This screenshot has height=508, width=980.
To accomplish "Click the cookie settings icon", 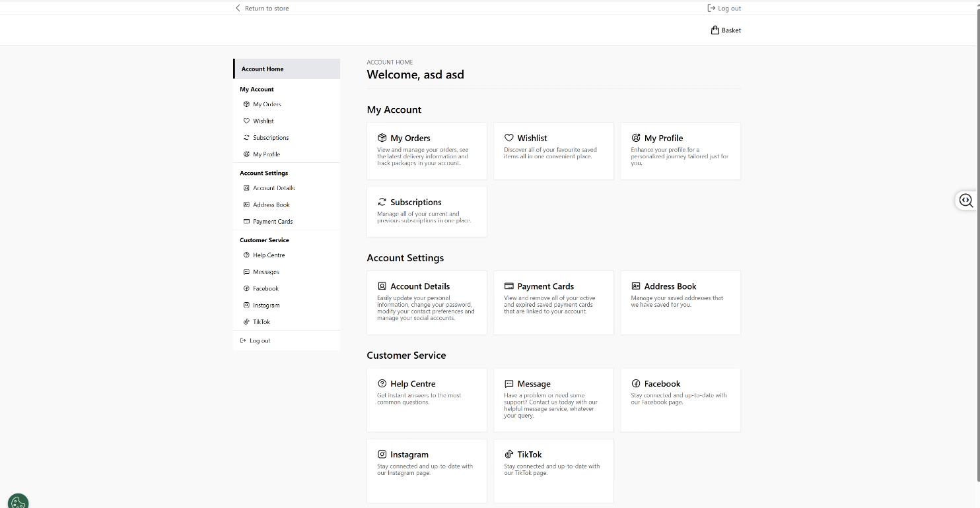I will 18,502.
